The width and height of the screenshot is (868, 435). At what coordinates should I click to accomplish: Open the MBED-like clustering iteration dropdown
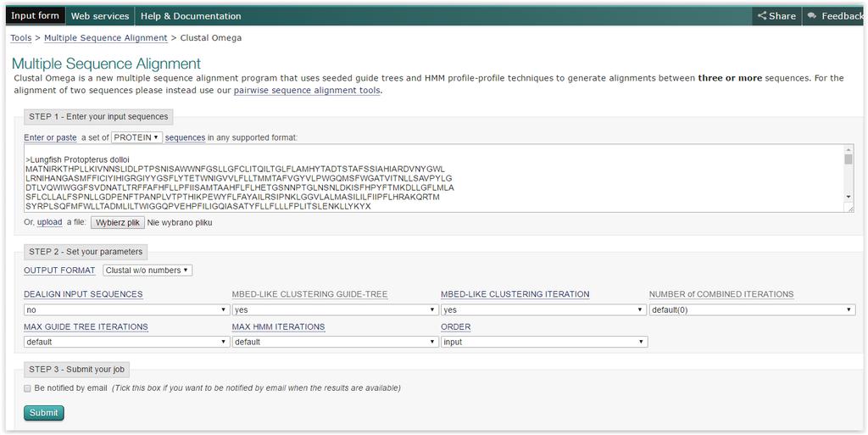543,310
